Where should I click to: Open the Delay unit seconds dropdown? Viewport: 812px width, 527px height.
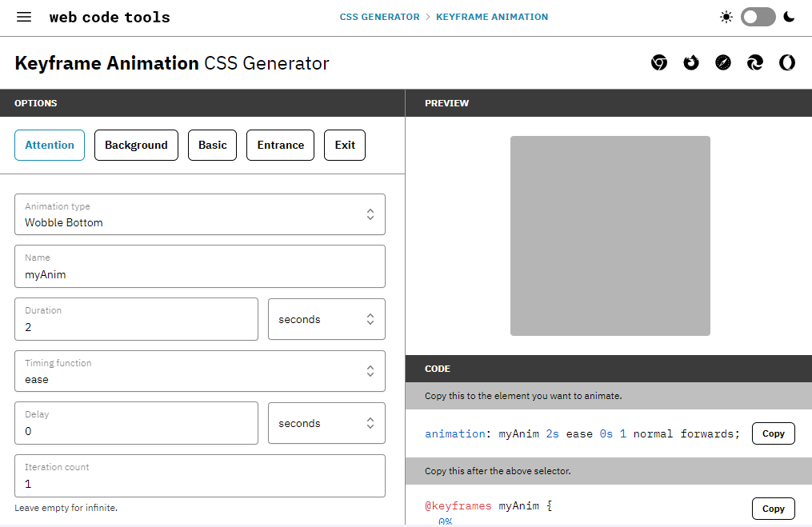point(326,423)
